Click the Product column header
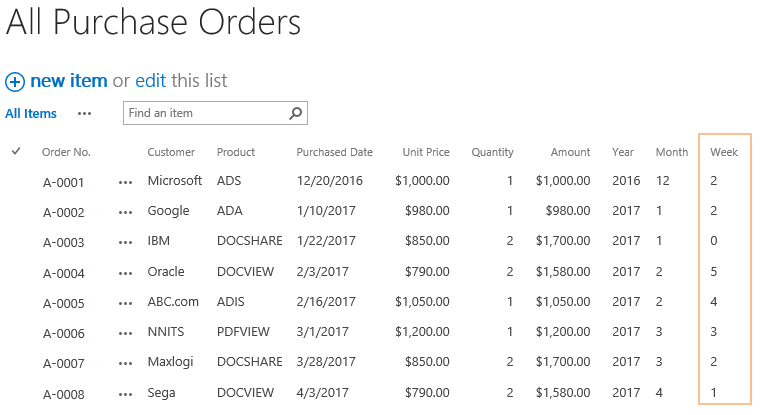 coord(236,152)
